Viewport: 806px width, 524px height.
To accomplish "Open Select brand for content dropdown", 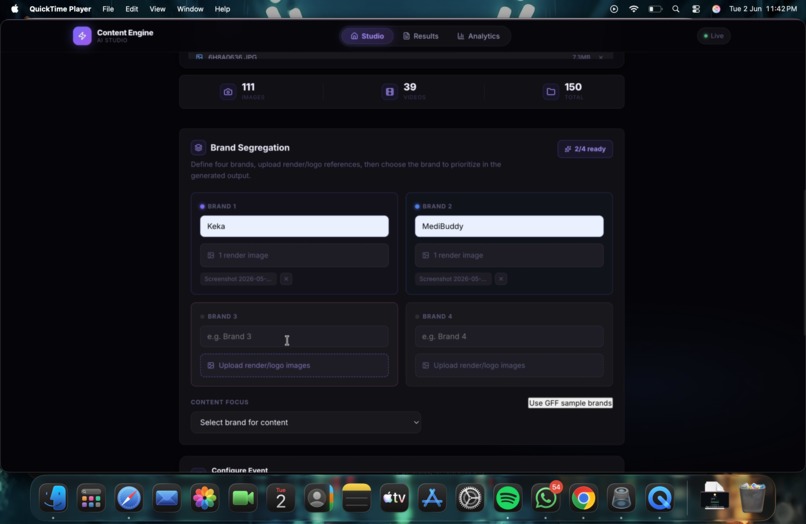I will (x=306, y=422).
